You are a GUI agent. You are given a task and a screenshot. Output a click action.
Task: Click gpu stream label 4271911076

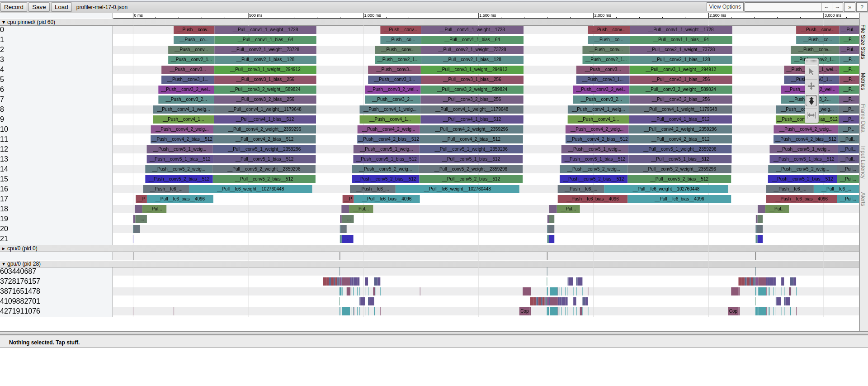click(20, 311)
